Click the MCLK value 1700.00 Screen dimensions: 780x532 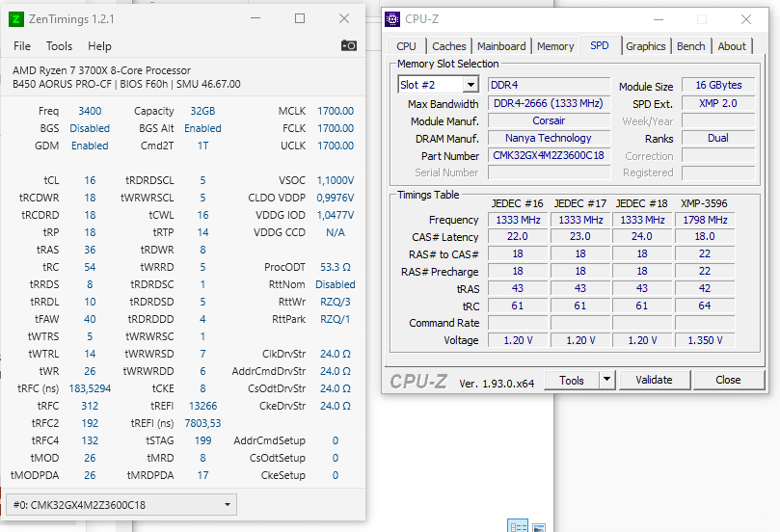(336, 111)
